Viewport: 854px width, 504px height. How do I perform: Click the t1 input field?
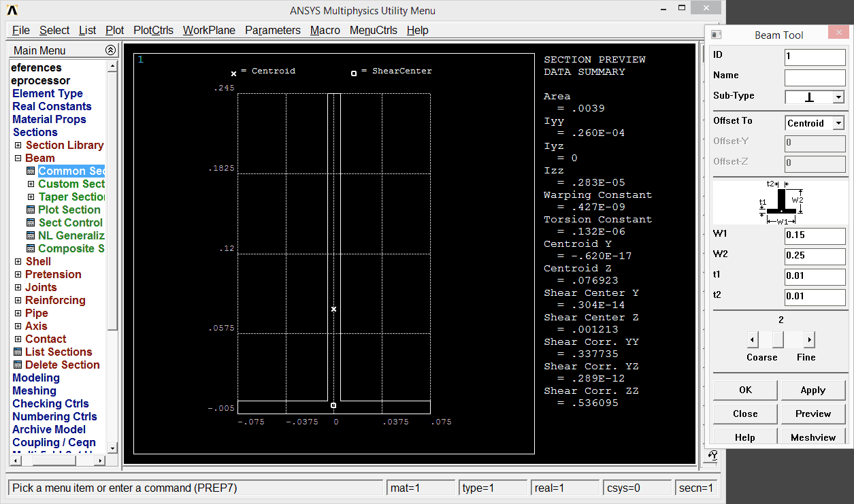[815, 277]
